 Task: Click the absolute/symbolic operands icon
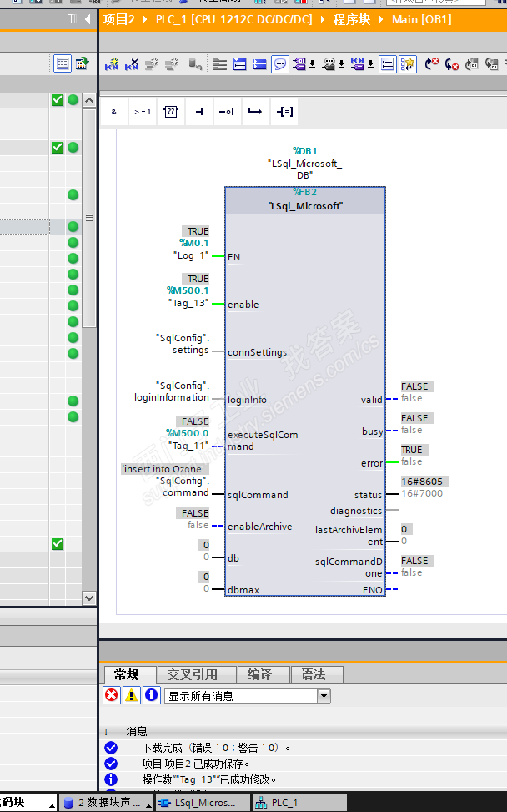coord(299,64)
